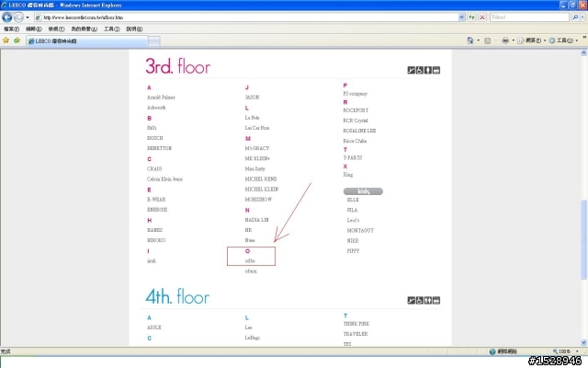Click the address bar URL field

point(246,17)
